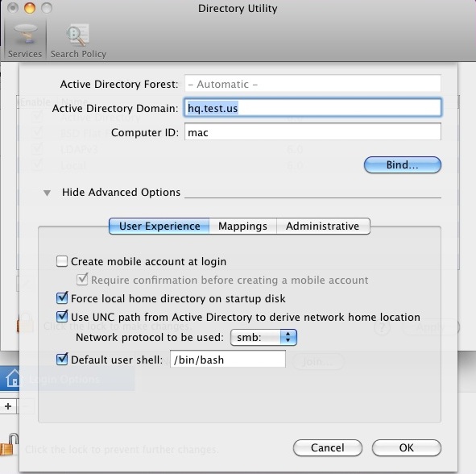Image resolution: width=476 pixels, height=474 pixels.
Task: Uncheck Use UNC path from Active Directory
Action: point(62,317)
